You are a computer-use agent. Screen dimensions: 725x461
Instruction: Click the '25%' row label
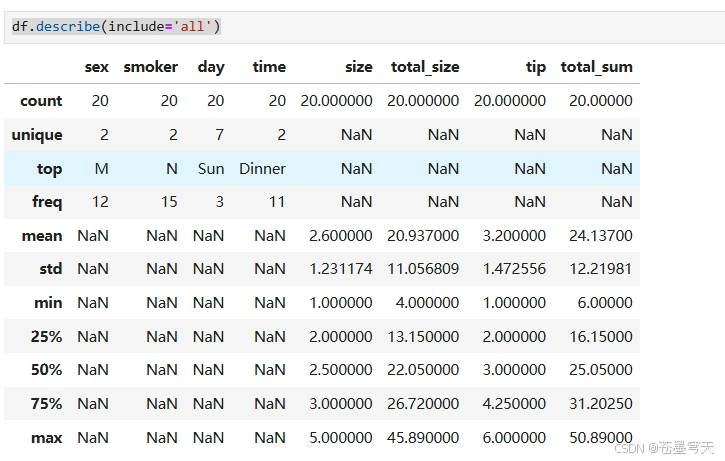pos(47,337)
